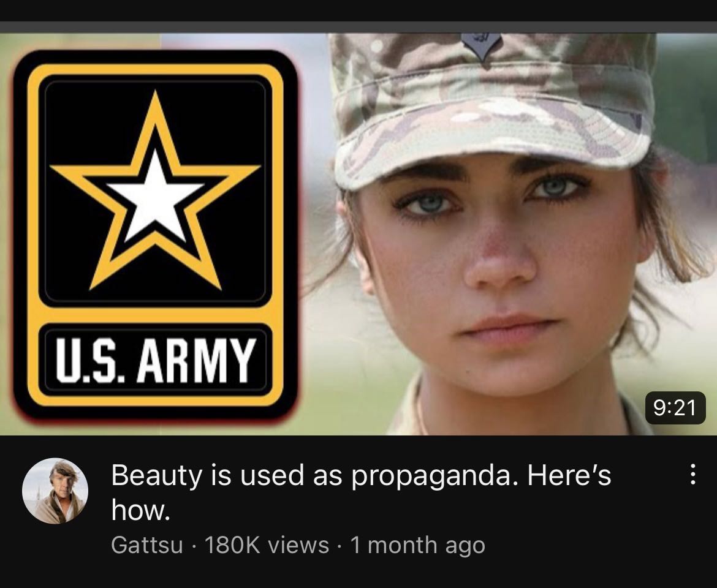The width and height of the screenshot is (717, 588).
Task: Open the three-dot more options menu
Action: click(692, 475)
